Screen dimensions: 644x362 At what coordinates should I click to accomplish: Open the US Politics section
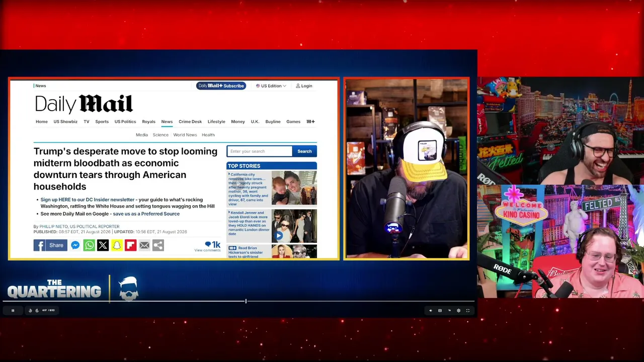click(x=125, y=122)
